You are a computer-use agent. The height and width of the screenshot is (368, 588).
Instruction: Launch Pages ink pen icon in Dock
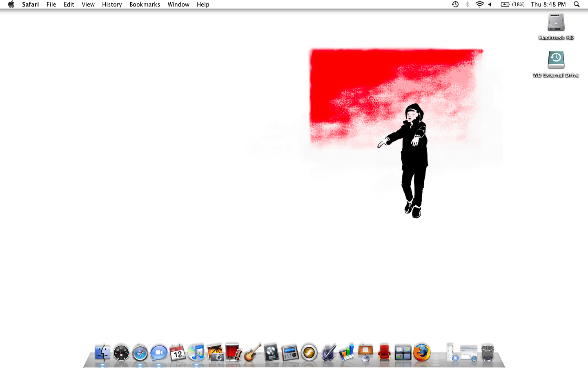click(x=328, y=352)
